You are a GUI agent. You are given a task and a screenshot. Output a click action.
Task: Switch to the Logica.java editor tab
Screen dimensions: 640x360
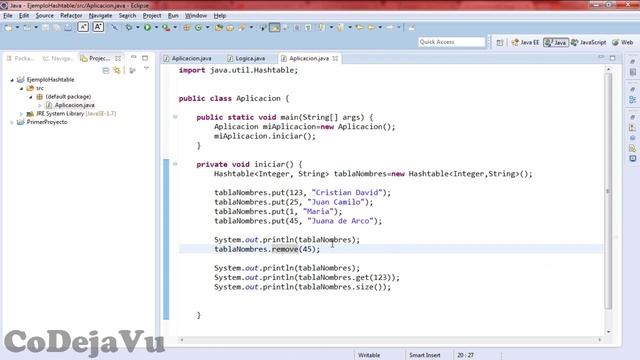coord(246,58)
